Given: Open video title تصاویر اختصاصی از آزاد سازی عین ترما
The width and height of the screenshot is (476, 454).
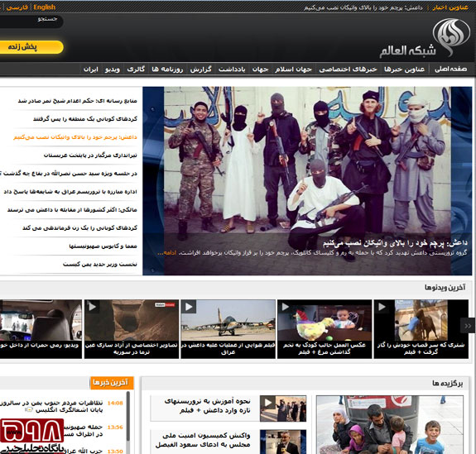Looking at the screenshot, I should coord(132,348).
